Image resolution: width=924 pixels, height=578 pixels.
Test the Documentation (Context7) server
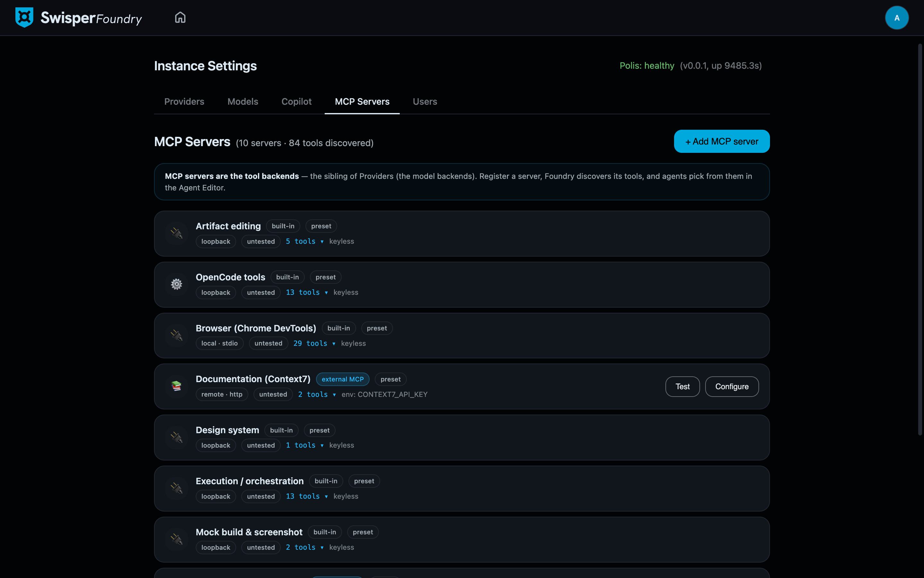pyautogui.click(x=682, y=387)
